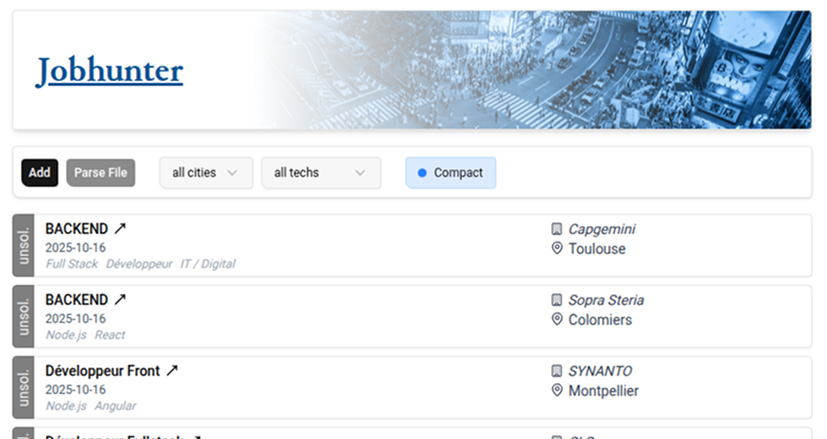Select the BACKEND title in Capgemini card
Viewport: 827px width, 439px height.
pyautogui.click(x=76, y=228)
